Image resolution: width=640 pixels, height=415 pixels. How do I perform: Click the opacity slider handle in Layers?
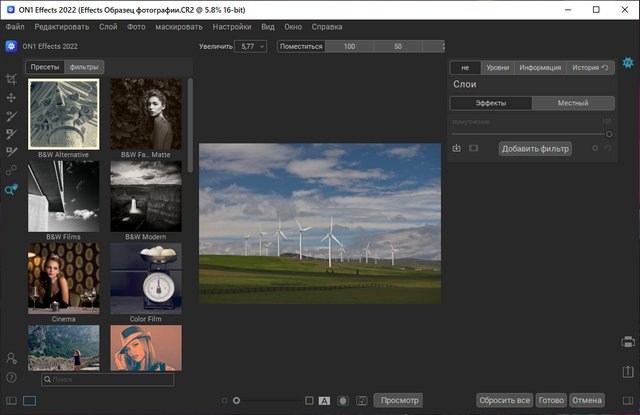tap(609, 133)
